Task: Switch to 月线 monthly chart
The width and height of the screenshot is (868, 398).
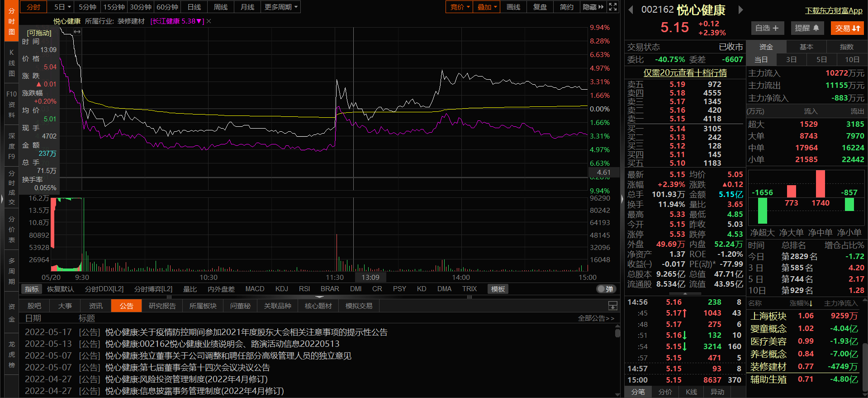Action: [247, 7]
